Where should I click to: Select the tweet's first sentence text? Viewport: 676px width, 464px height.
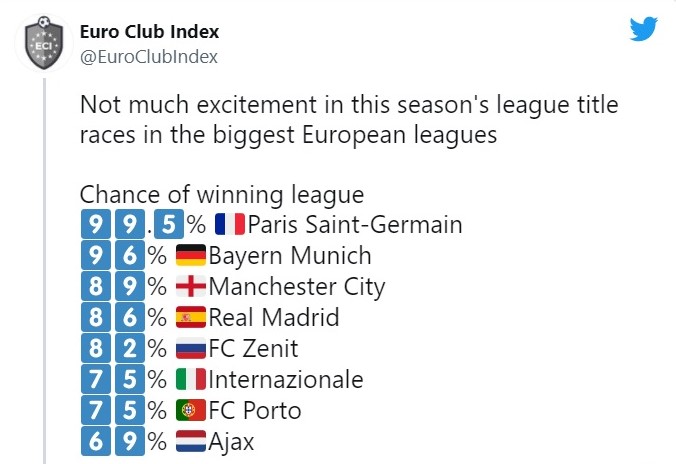coord(349,119)
